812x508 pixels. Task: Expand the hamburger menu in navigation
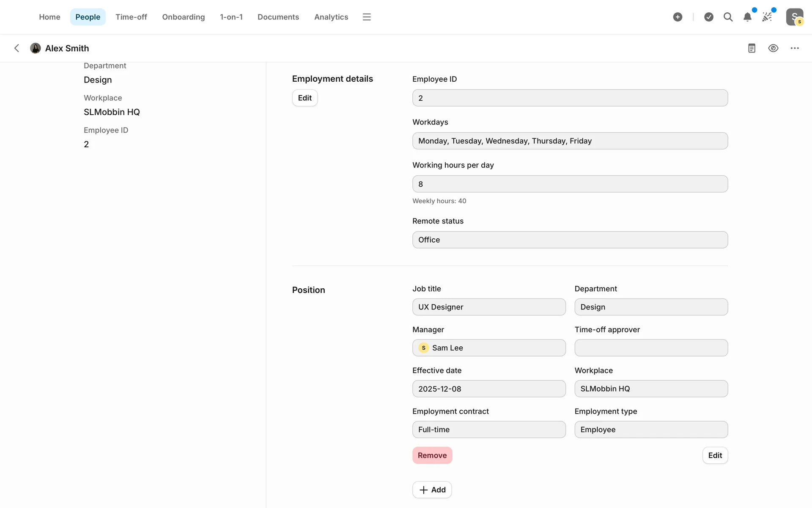click(x=367, y=17)
